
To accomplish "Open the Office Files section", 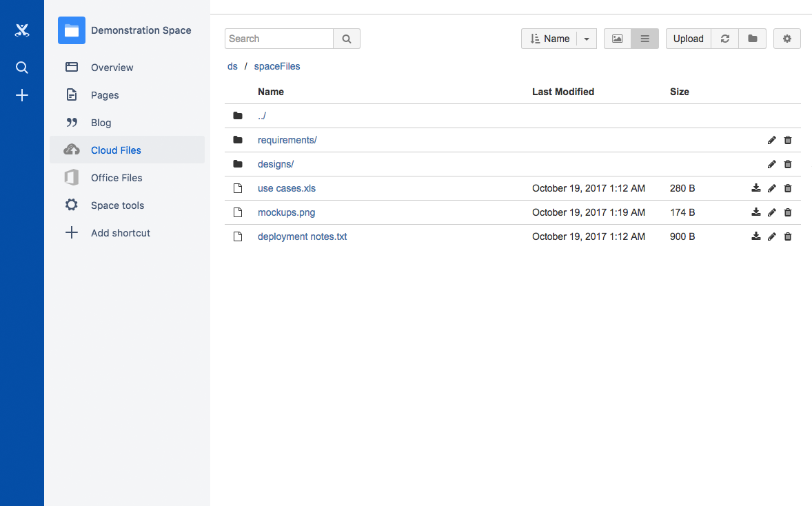I will tap(116, 178).
